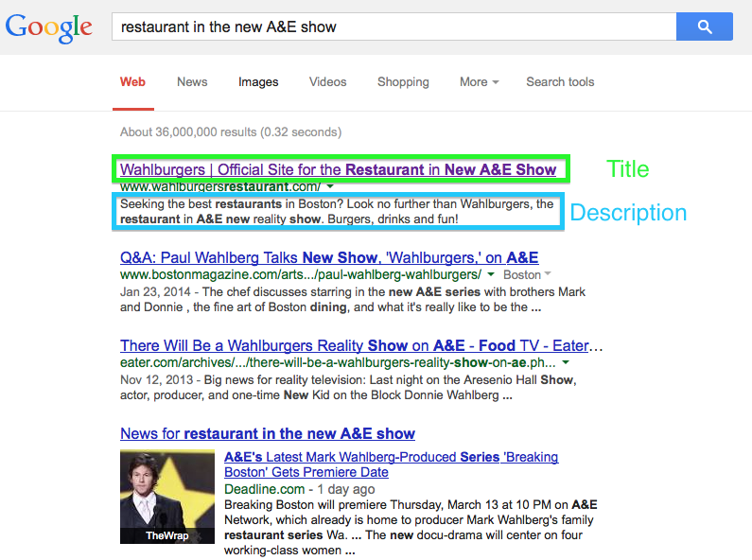Screen dimensions: 752x560
Task: Open dropdown arrow beside eater.com URL
Action: pyautogui.click(x=566, y=362)
